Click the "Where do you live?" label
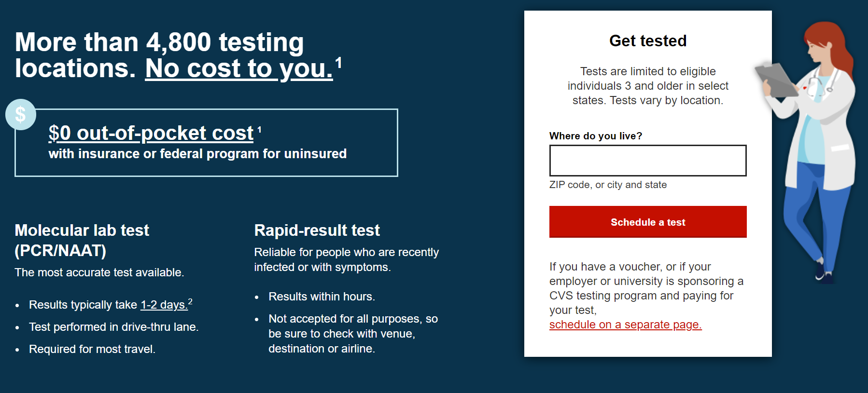The width and height of the screenshot is (868, 393). coord(596,136)
